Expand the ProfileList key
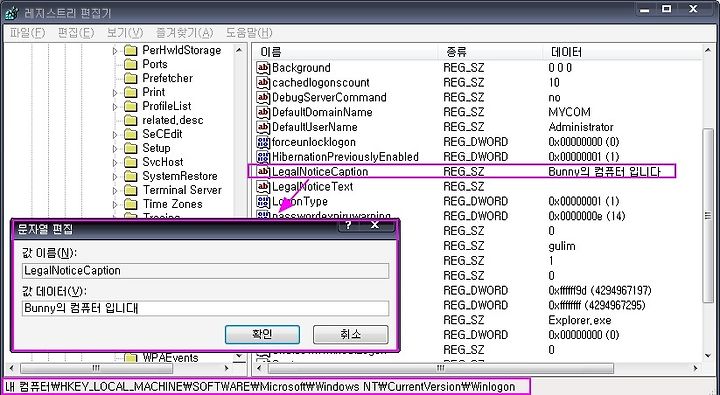This screenshot has width=720, height=395. tap(115, 107)
